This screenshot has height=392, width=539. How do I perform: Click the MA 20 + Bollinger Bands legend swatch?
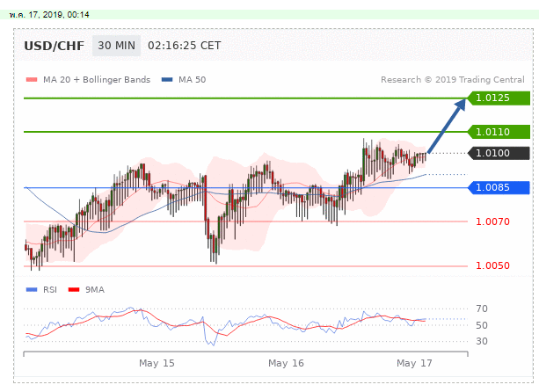[32, 80]
